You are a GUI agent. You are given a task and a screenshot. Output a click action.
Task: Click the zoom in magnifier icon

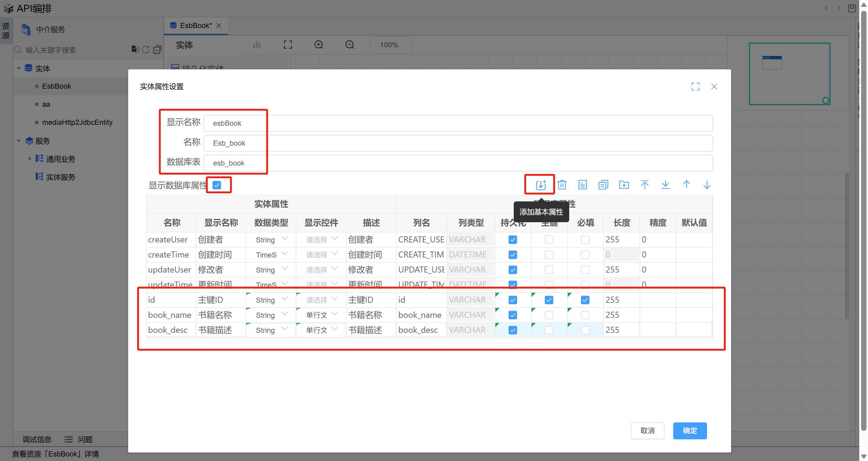[318, 45]
